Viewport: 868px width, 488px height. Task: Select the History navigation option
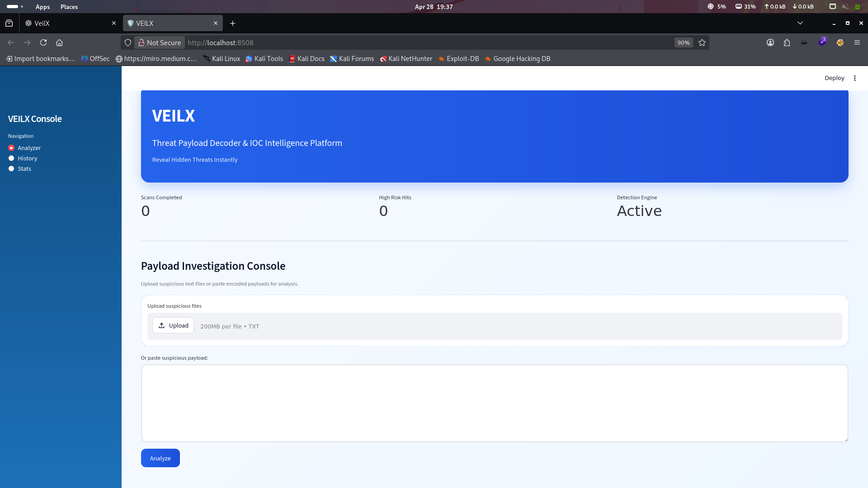click(23, 159)
